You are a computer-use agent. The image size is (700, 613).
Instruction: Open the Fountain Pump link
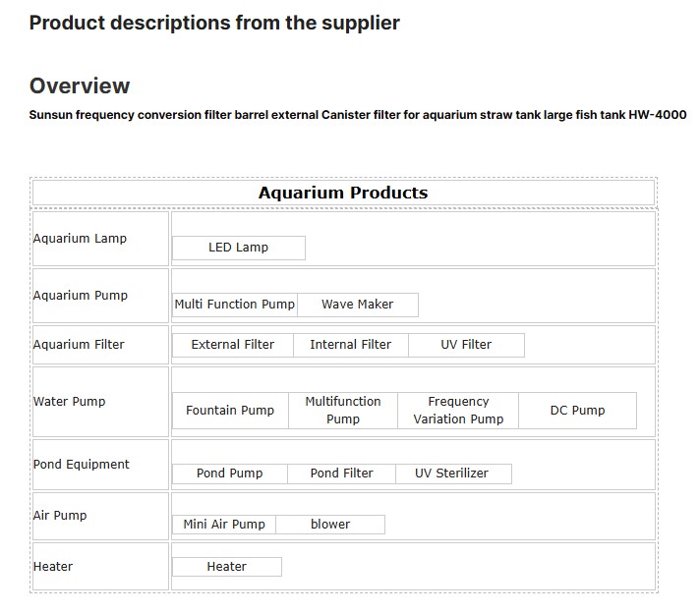tap(230, 411)
